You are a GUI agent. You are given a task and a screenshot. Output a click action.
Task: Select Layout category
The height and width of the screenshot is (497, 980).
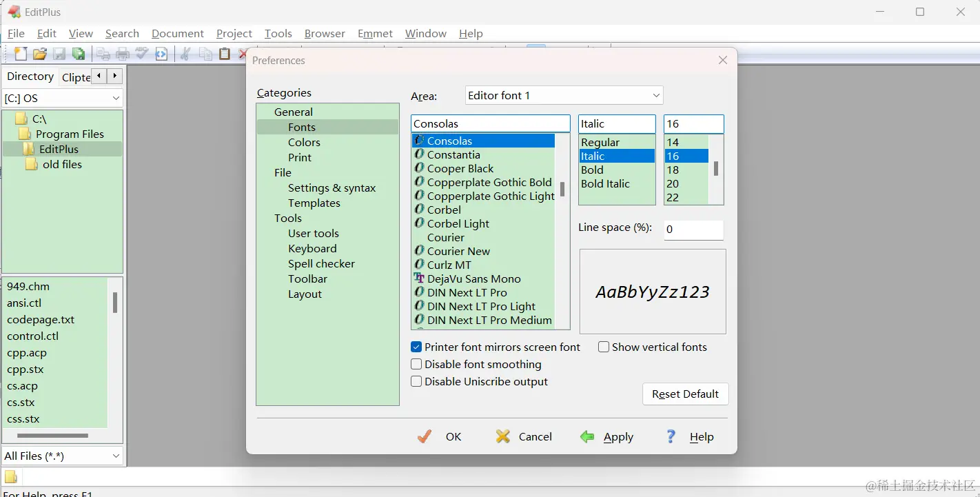305,294
